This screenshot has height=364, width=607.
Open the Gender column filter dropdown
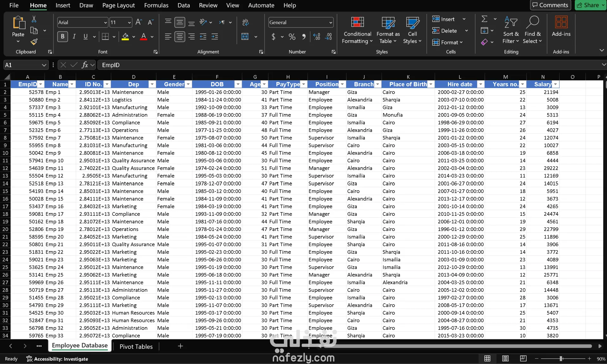pyautogui.click(x=188, y=84)
